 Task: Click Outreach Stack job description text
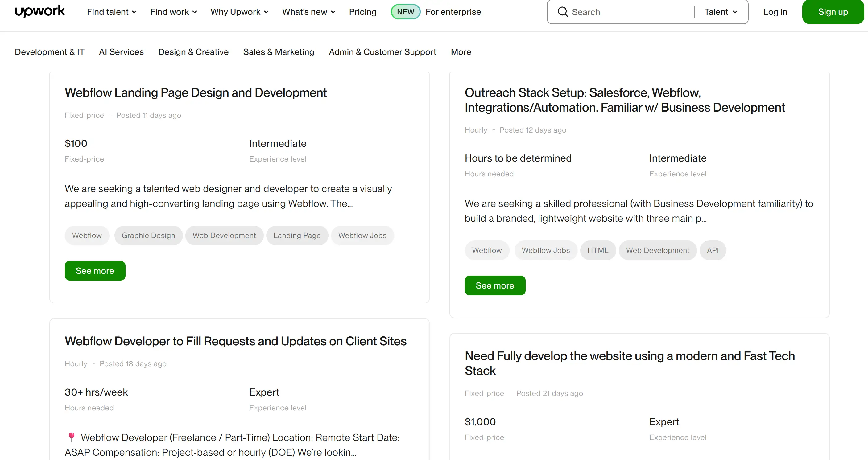point(639,211)
